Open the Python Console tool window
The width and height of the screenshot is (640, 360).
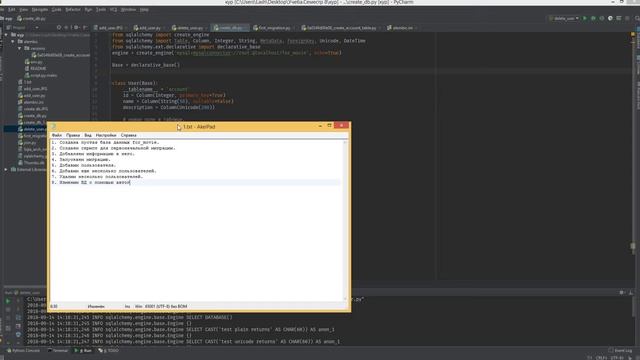(x=24, y=350)
